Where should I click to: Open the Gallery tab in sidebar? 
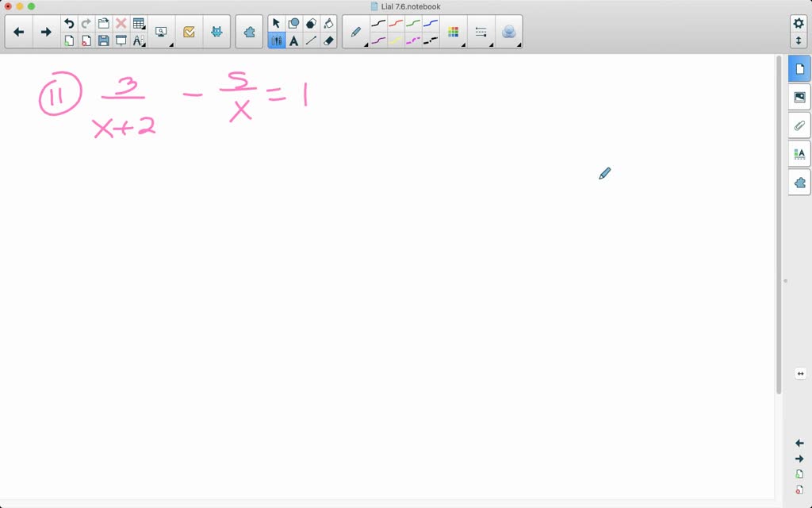click(799, 97)
